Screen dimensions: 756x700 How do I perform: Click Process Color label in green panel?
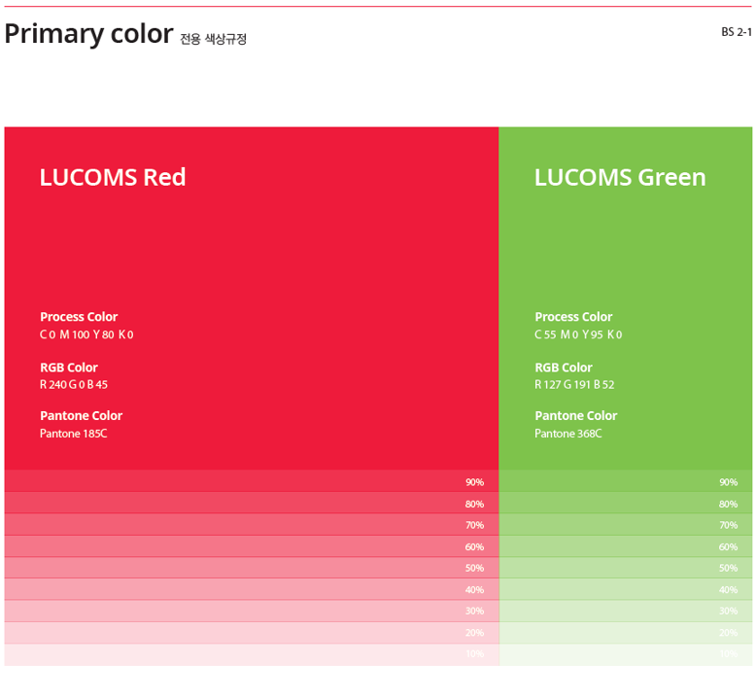[x=573, y=317]
